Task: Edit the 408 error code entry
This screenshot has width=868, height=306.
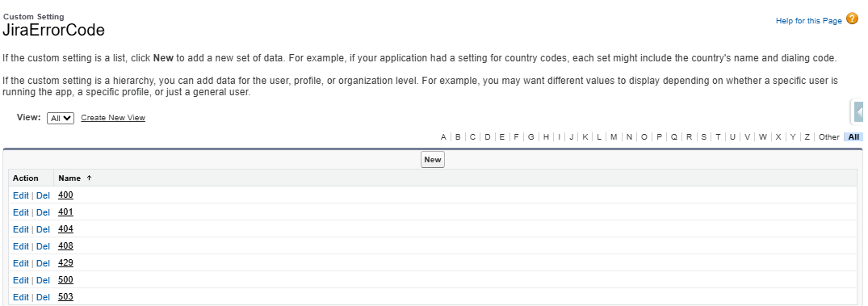Action: pyautogui.click(x=20, y=246)
